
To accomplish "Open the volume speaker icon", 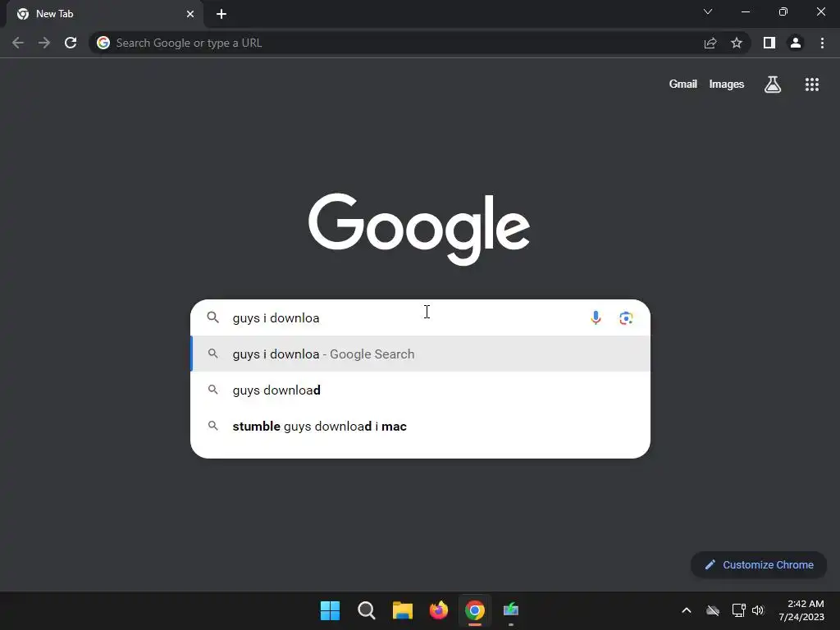I will 758,610.
